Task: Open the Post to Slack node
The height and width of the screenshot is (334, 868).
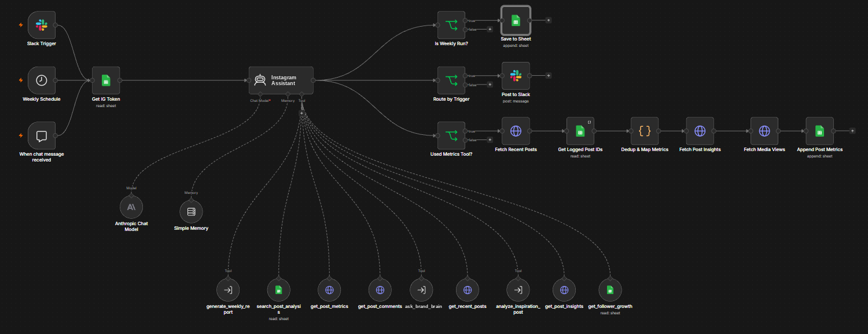Action: click(x=516, y=75)
